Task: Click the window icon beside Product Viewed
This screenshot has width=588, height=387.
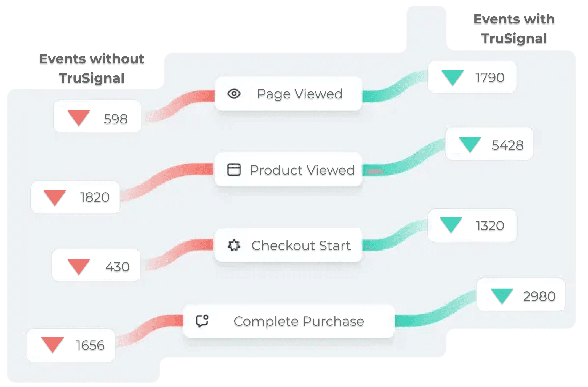Action: coord(233,169)
